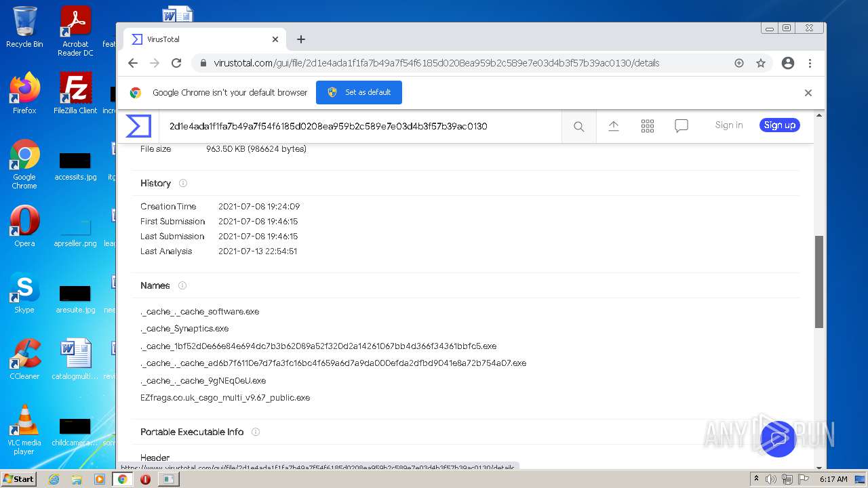Open the Windows Start menu
Image resolution: width=868 pixels, height=488 pixels.
coord(18,479)
